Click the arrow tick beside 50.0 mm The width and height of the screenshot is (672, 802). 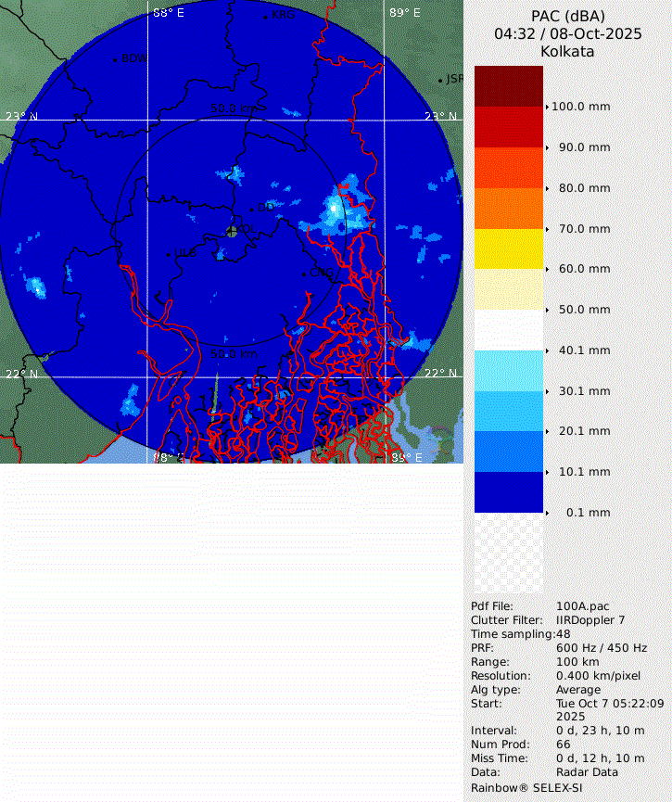coord(548,310)
